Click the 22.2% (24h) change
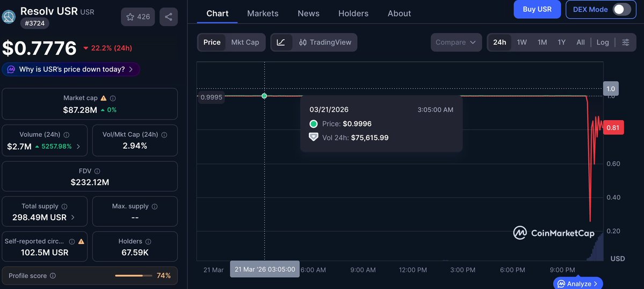Image resolution: width=644 pixels, height=289 pixels. (x=107, y=48)
